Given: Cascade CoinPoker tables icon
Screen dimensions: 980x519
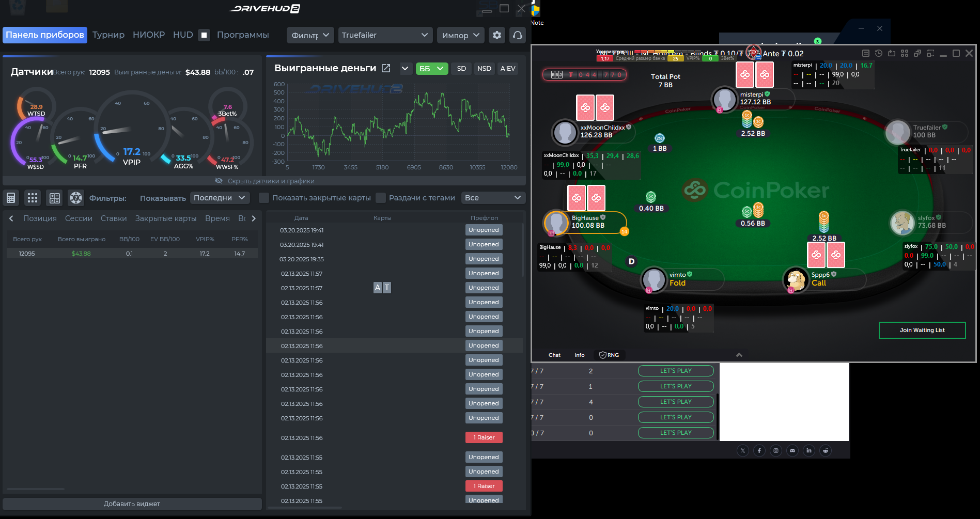Looking at the screenshot, I should (917, 53).
